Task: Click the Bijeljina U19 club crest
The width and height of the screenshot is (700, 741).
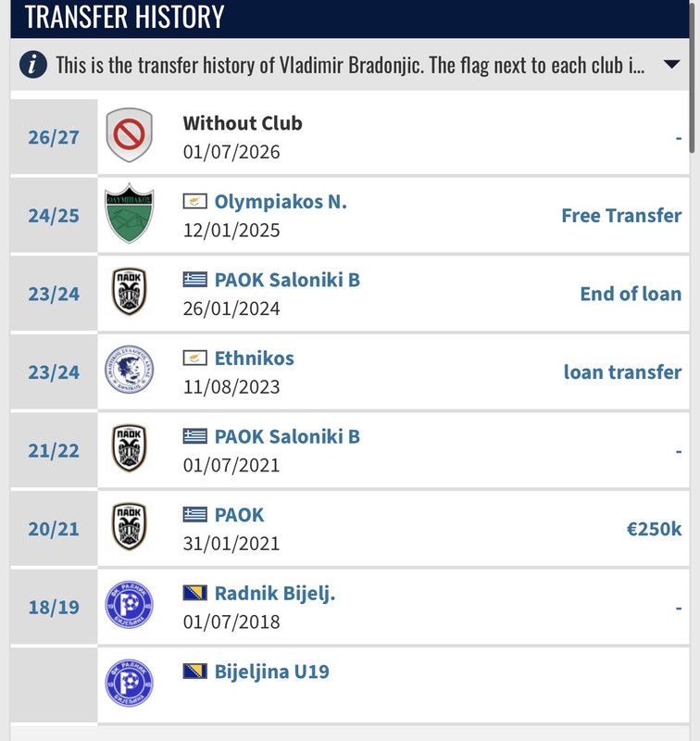Action: pyautogui.click(x=129, y=683)
